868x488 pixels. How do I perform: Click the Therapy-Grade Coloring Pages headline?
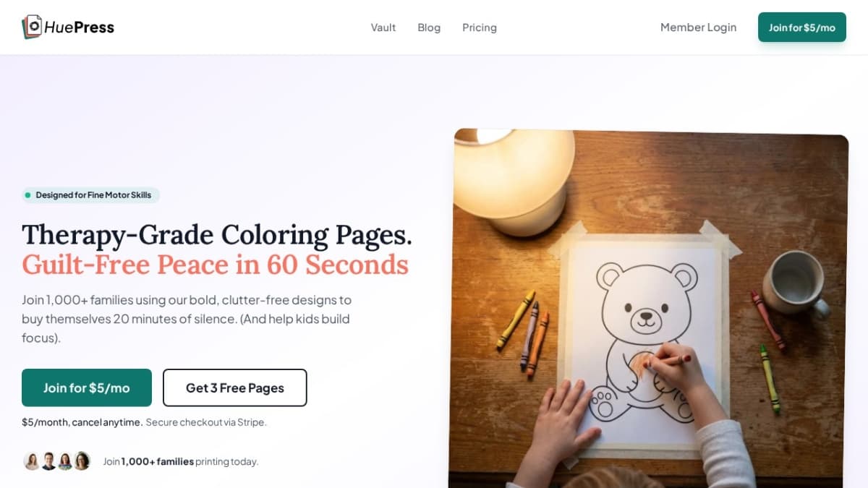[217, 235]
